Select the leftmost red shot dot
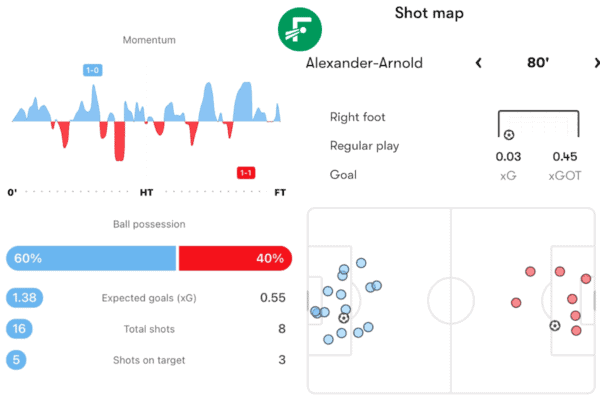600x400 pixels. (516, 303)
